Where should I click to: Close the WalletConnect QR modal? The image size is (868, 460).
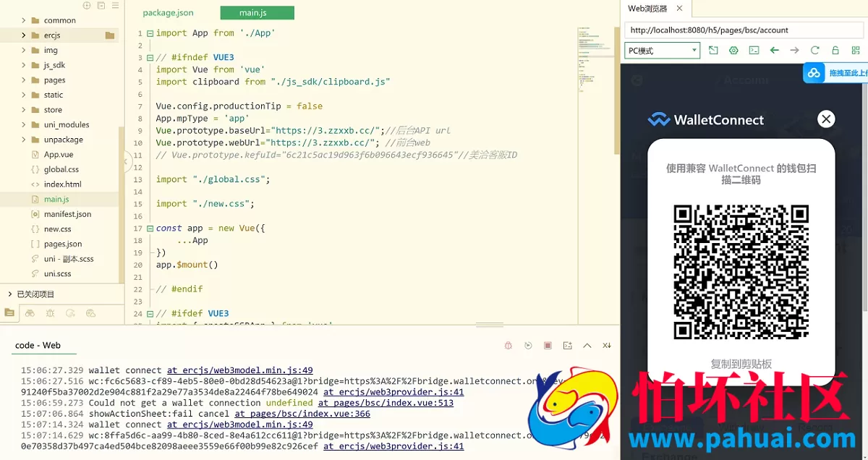point(826,119)
